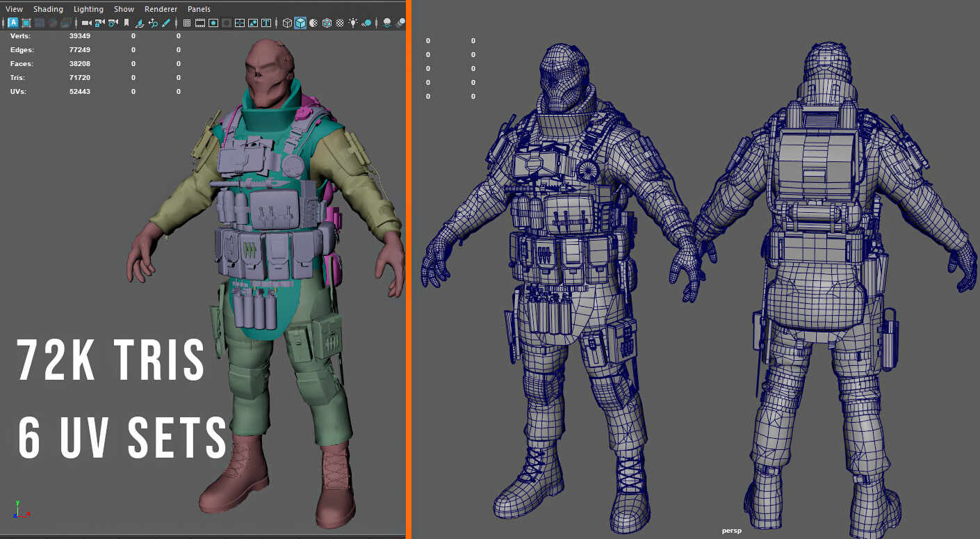This screenshot has width=980, height=539.
Task: Toggle the Gate Mask icon
Action: tap(226, 23)
